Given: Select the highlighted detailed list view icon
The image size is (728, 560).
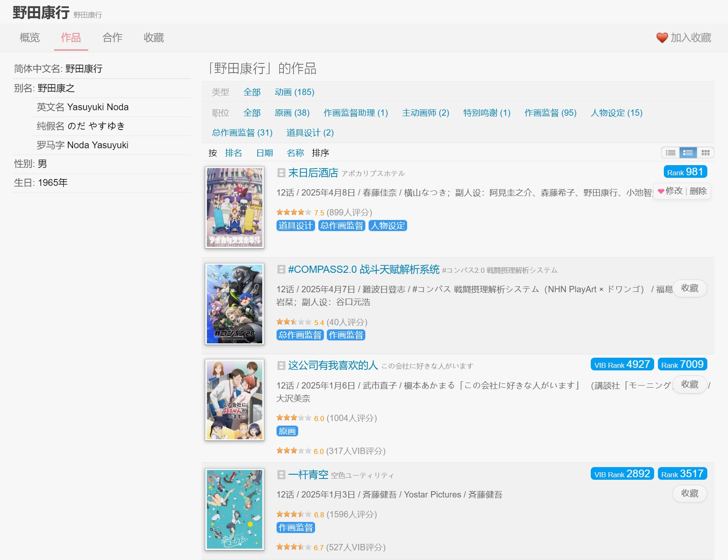Looking at the screenshot, I should (688, 153).
